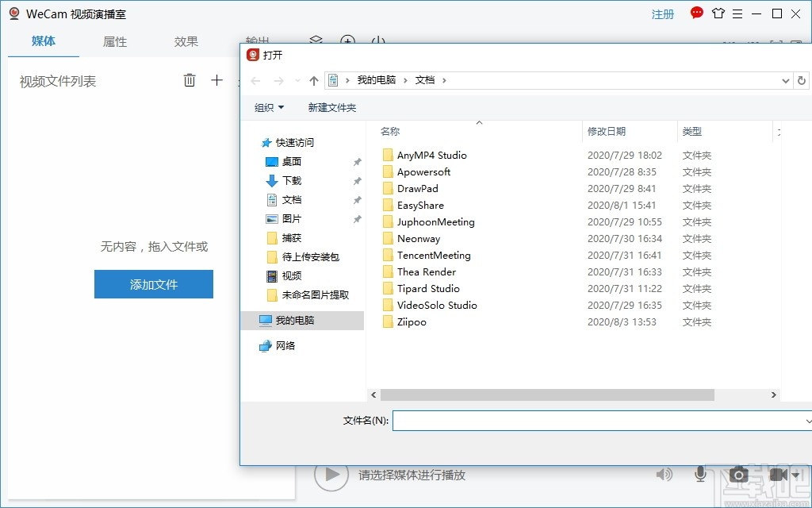Open the feedback chat bubble icon
This screenshot has width=812, height=508.
(x=697, y=13)
